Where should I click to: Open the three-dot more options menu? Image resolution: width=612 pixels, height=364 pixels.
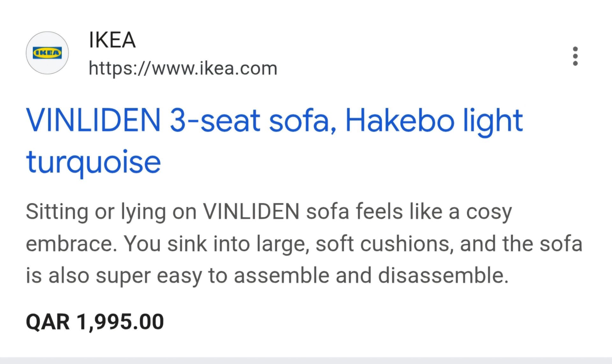[575, 56]
